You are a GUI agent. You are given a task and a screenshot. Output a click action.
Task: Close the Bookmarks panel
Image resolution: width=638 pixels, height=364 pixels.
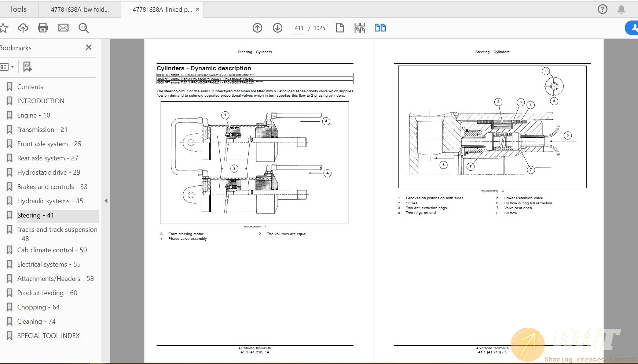click(88, 47)
